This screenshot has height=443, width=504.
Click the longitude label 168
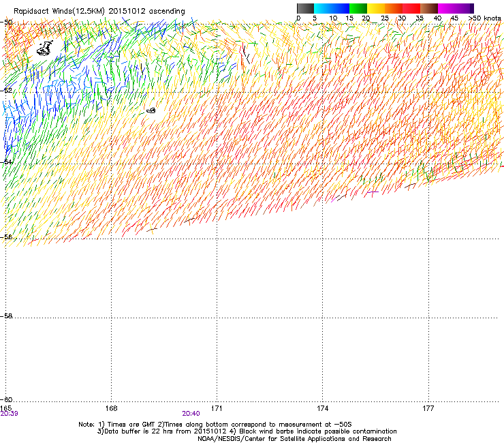pos(111,408)
